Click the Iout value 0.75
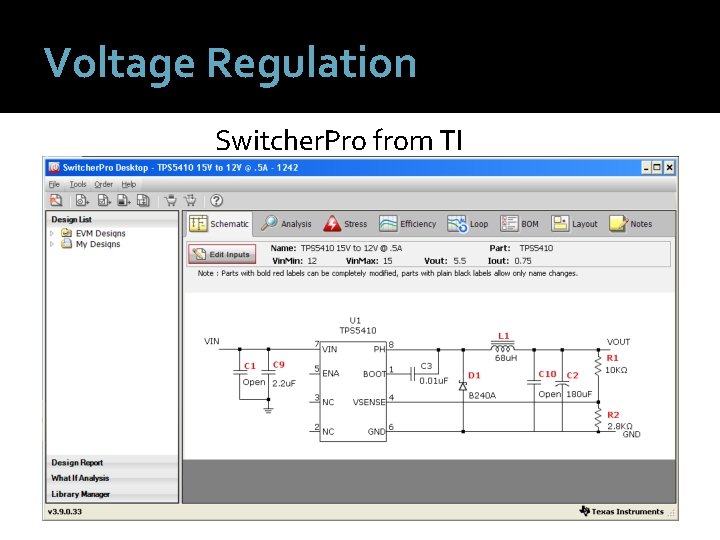The width and height of the screenshot is (720, 540). [523, 261]
